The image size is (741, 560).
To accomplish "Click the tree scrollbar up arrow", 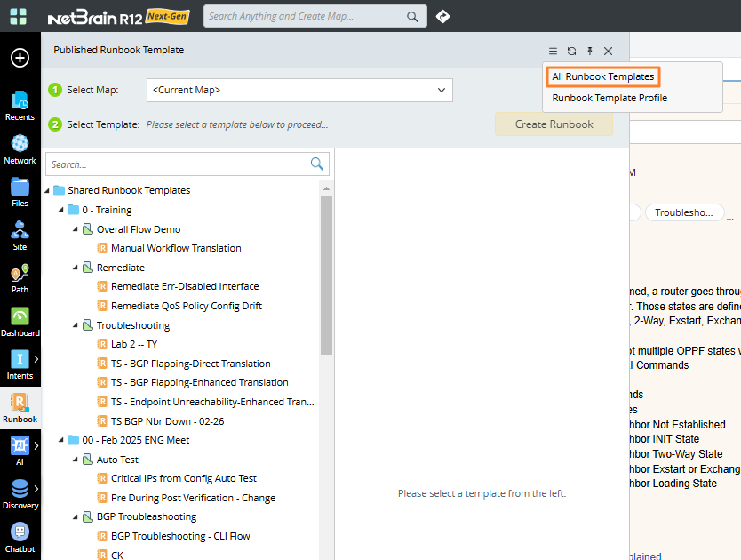I will pyautogui.click(x=326, y=188).
